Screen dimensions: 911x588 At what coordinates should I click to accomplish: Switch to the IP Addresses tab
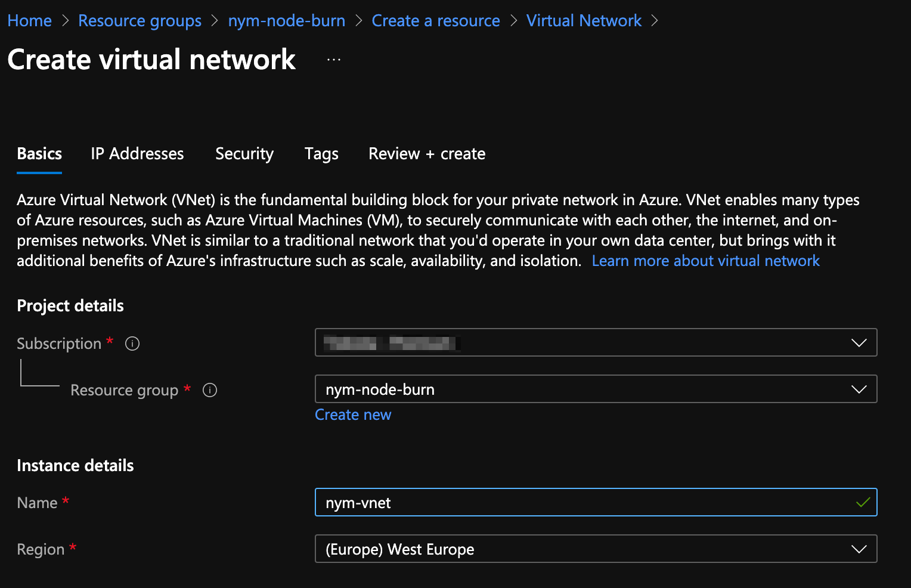(137, 154)
